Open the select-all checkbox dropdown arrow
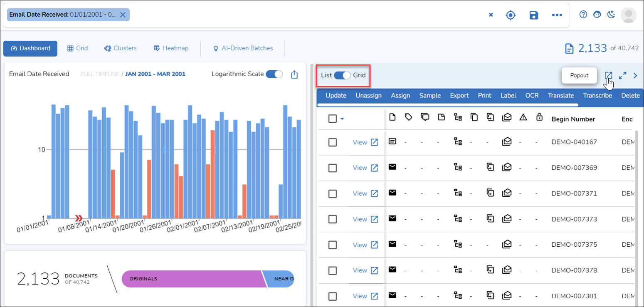The height and width of the screenshot is (307, 644). (x=342, y=119)
